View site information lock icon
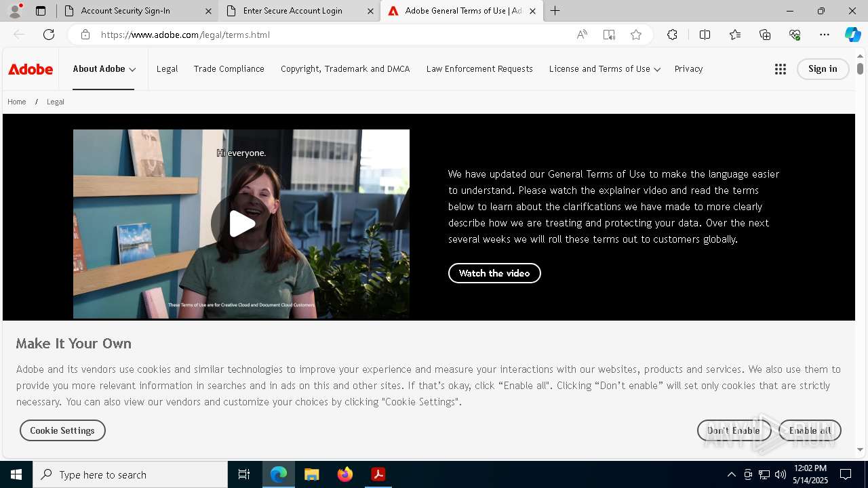 point(85,35)
